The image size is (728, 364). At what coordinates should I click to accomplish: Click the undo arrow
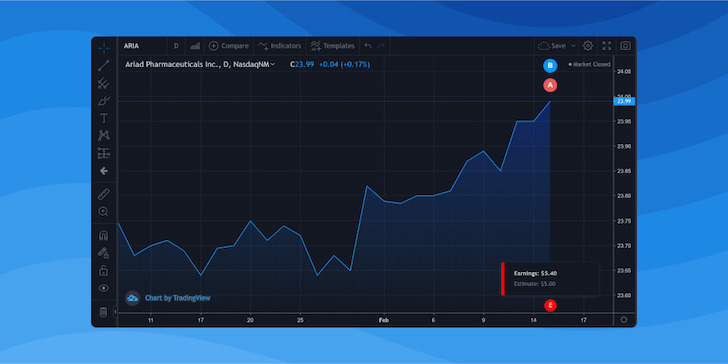368,46
